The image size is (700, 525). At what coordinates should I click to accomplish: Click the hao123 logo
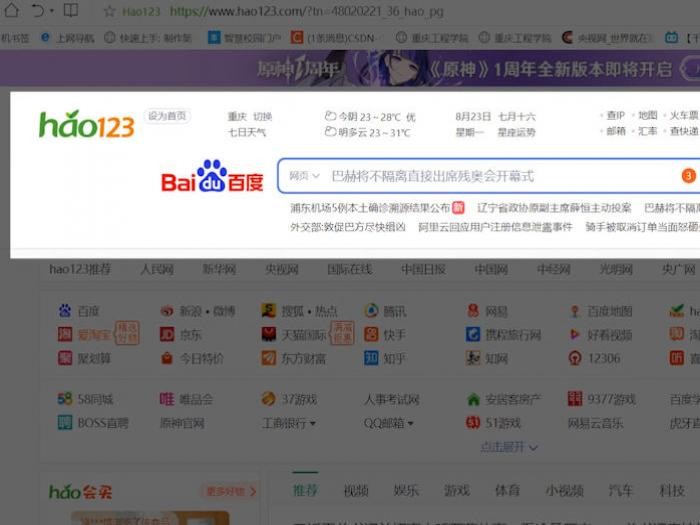(x=87, y=125)
